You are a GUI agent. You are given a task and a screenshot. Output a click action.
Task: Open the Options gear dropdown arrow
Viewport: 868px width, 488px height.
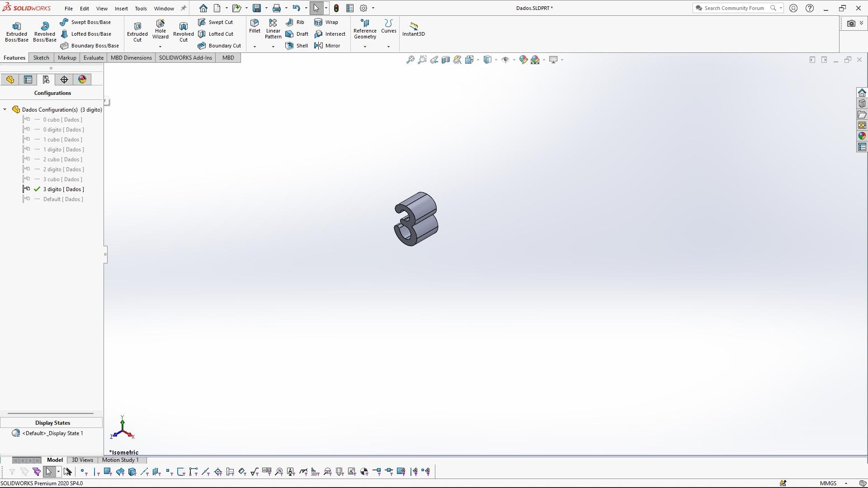[373, 8]
